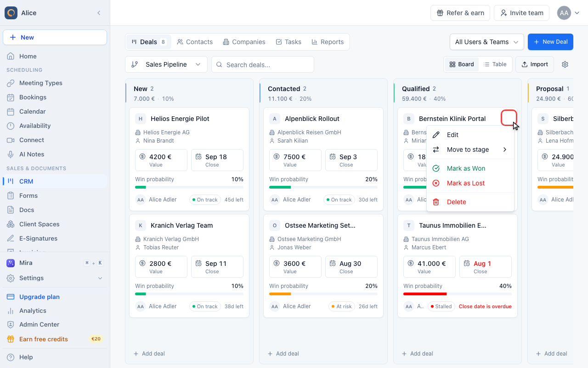Image resolution: width=588 pixels, height=368 pixels.
Task: Expand Move to stage submenu
Action: [x=470, y=149]
